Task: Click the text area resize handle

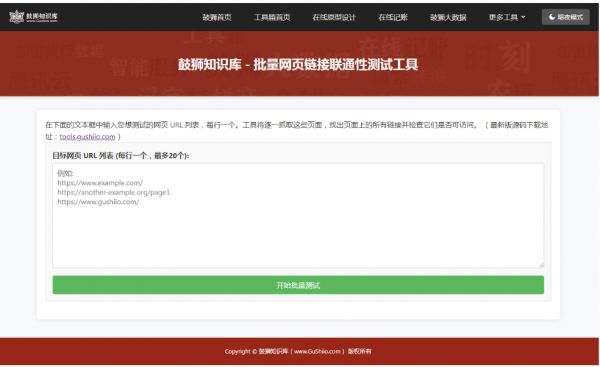Action: (x=541, y=265)
